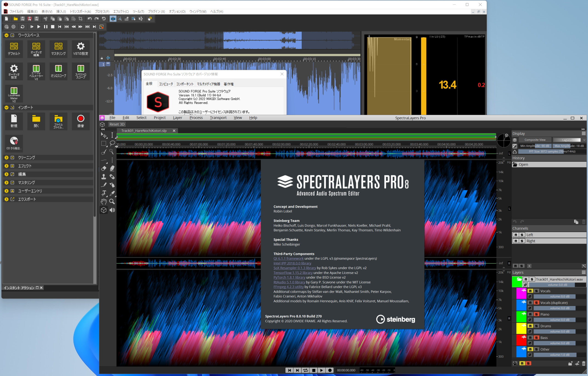
Task: Open the TensorFlow 1.15.2 library link
Action: click(x=293, y=273)
